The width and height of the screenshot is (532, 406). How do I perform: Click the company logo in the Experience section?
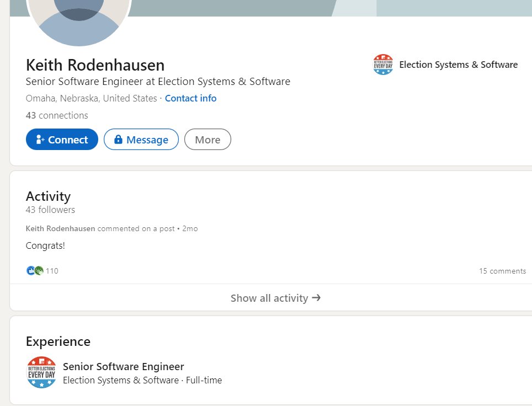pos(41,372)
